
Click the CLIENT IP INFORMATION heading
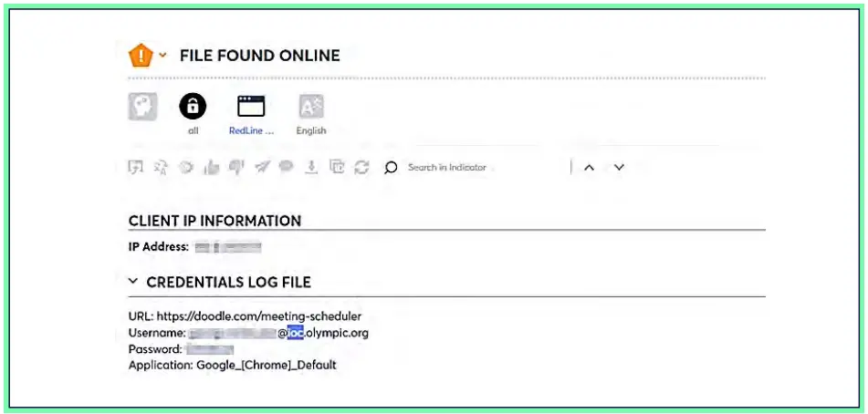click(214, 221)
